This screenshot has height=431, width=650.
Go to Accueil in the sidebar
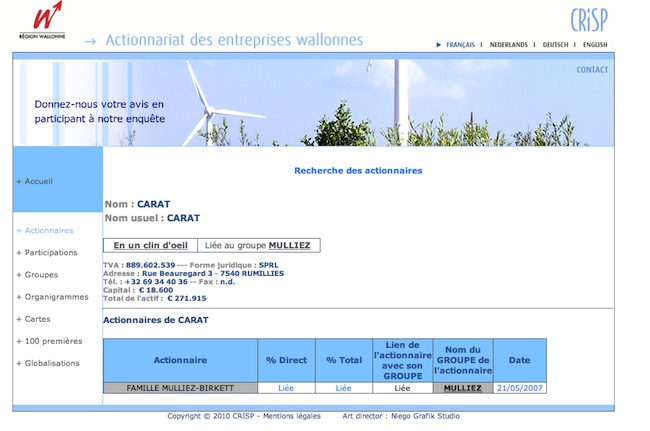coord(38,181)
